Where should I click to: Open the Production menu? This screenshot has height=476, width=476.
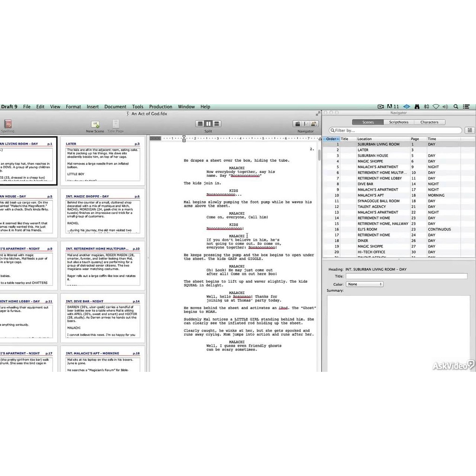[x=160, y=106]
